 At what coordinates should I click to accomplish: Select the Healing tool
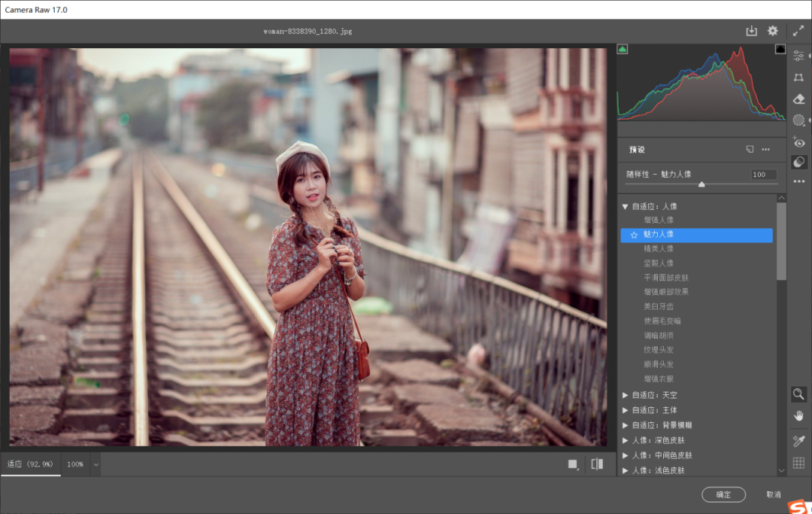(x=798, y=99)
